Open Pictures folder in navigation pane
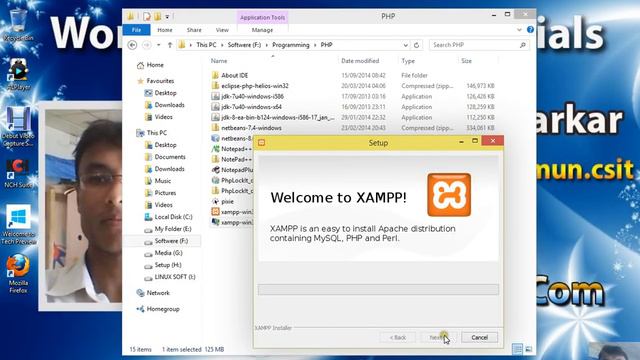 [160, 193]
